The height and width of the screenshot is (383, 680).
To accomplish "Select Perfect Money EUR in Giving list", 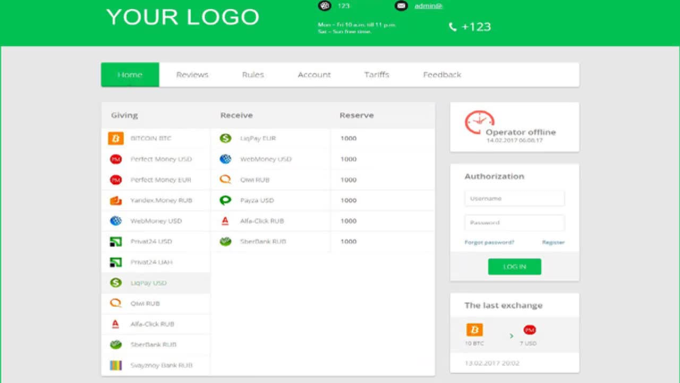I will pyautogui.click(x=160, y=180).
